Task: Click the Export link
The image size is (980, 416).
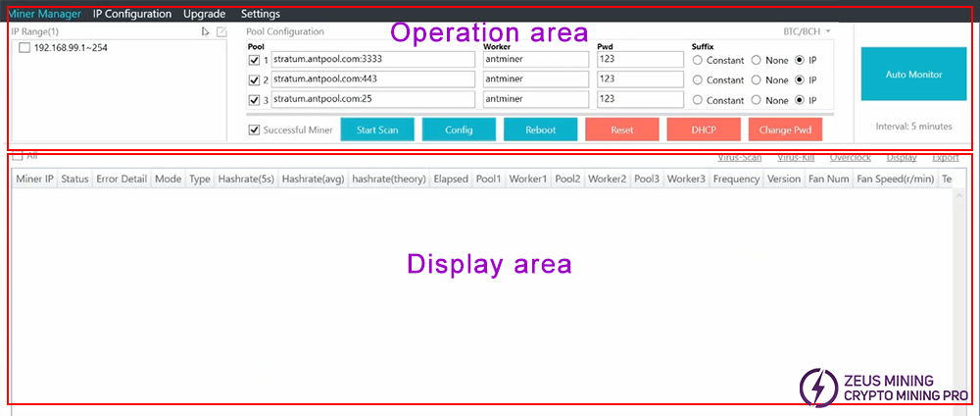Action: [x=945, y=157]
